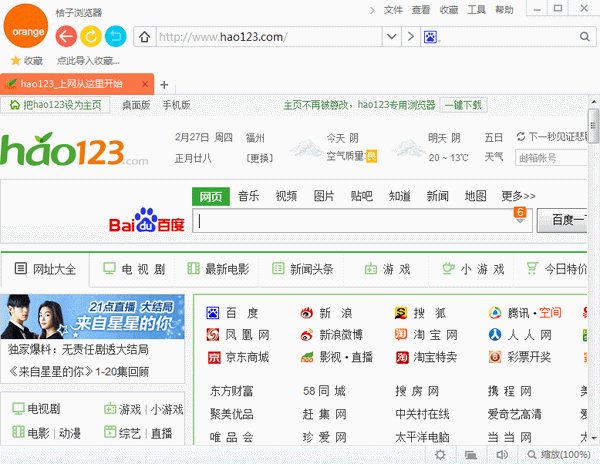Open zoom 缩放(100%) control

[559, 455]
